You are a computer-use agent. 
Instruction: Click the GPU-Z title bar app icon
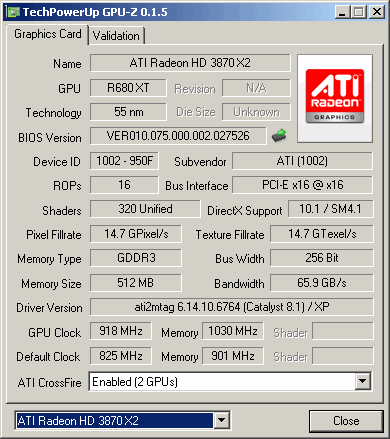[x=14, y=12]
